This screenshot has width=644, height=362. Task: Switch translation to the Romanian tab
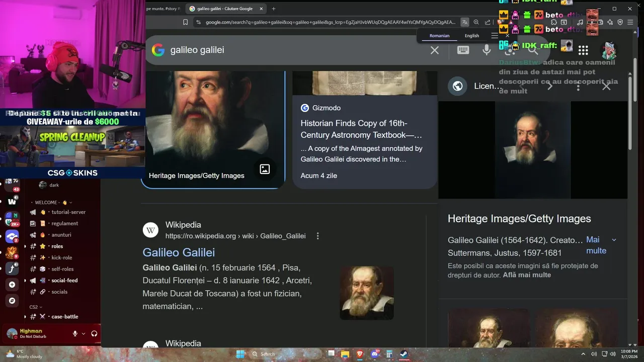pyautogui.click(x=439, y=36)
